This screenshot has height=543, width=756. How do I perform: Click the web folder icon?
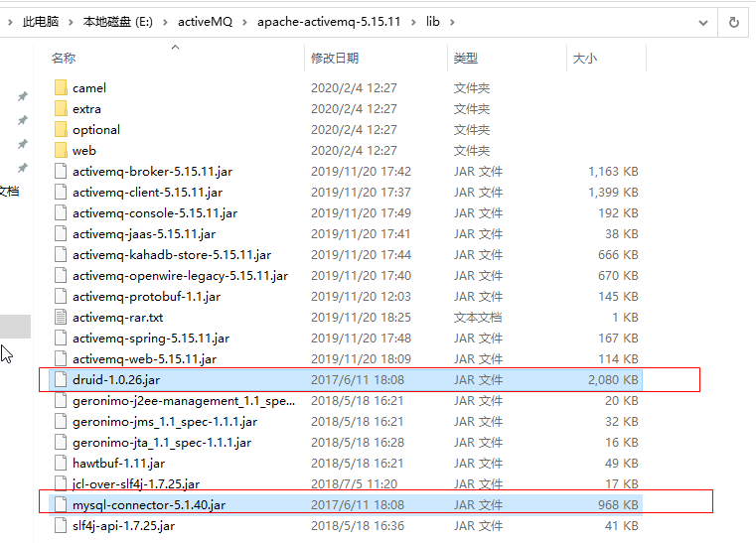coord(61,150)
